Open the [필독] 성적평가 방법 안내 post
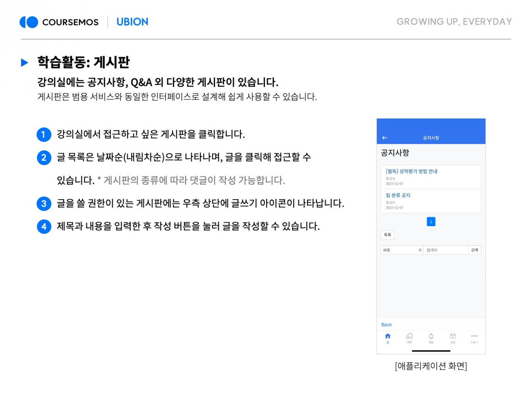 pos(412,171)
